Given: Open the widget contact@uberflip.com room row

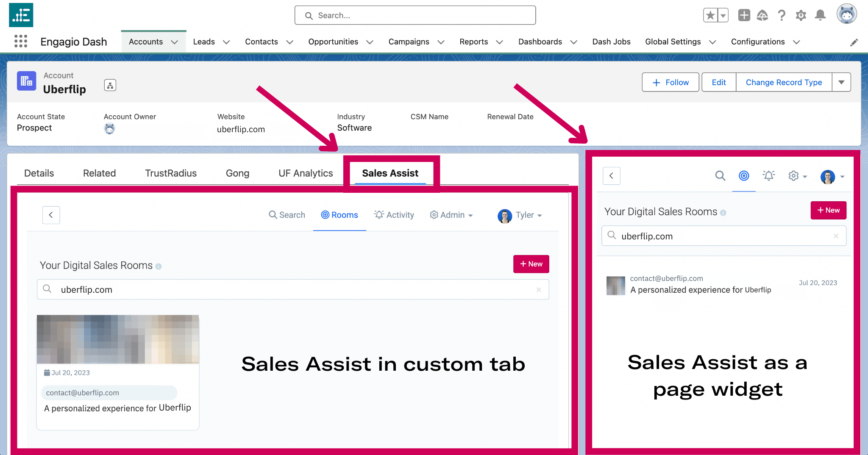Looking at the screenshot, I should (x=722, y=285).
